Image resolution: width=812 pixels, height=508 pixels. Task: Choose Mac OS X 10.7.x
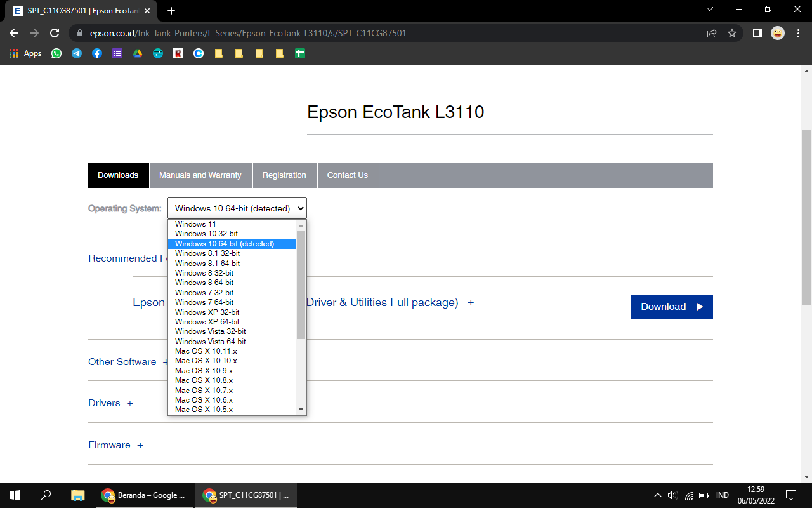[x=232, y=391]
